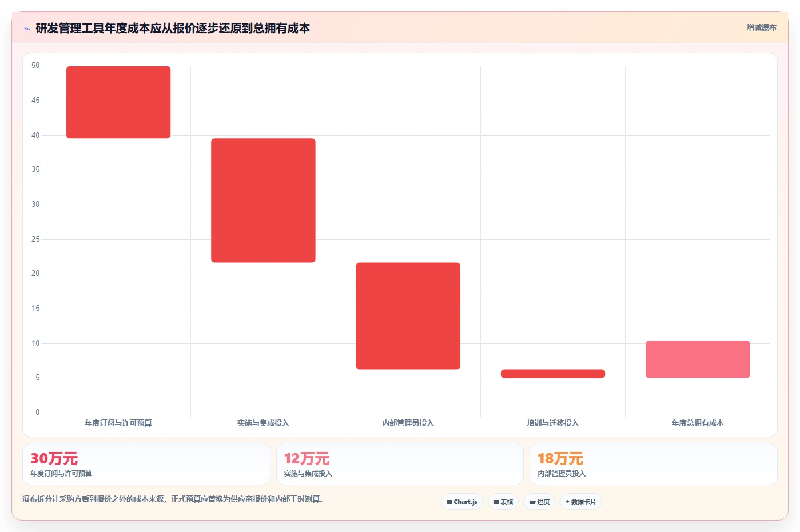Click the 增减瀑布 label in the header
This screenshot has height=532, width=800.
tap(761, 27)
